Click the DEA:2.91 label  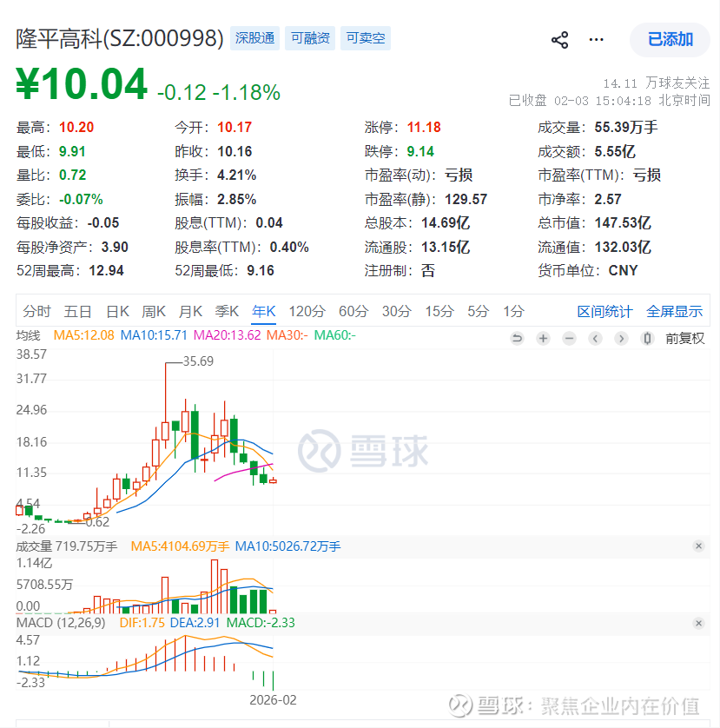tap(195, 623)
